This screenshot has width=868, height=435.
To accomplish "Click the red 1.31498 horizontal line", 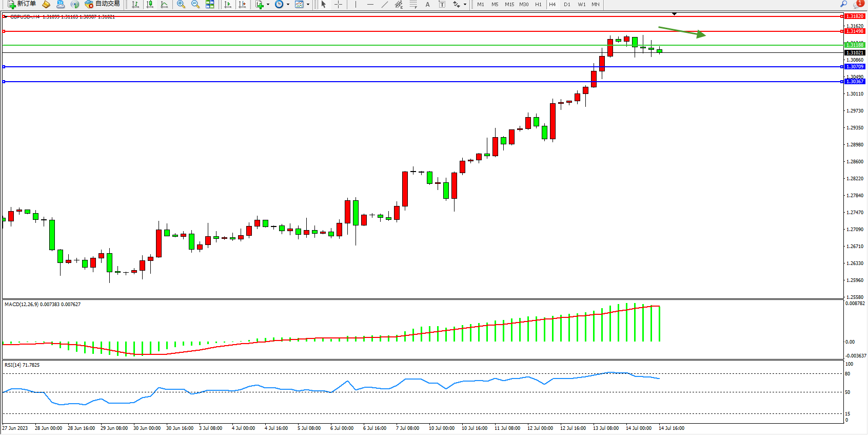I will pos(410,31).
